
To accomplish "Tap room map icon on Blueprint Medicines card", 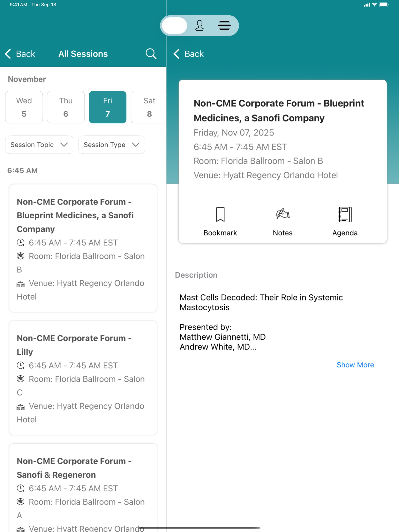I will point(20,256).
